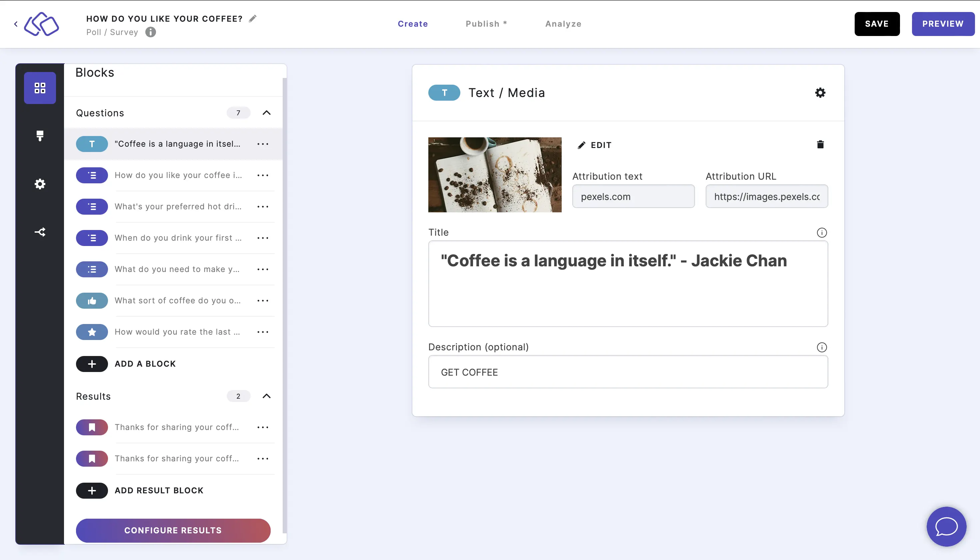Click the delete trash icon on image
The width and height of the screenshot is (980, 560).
(x=820, y=144)
